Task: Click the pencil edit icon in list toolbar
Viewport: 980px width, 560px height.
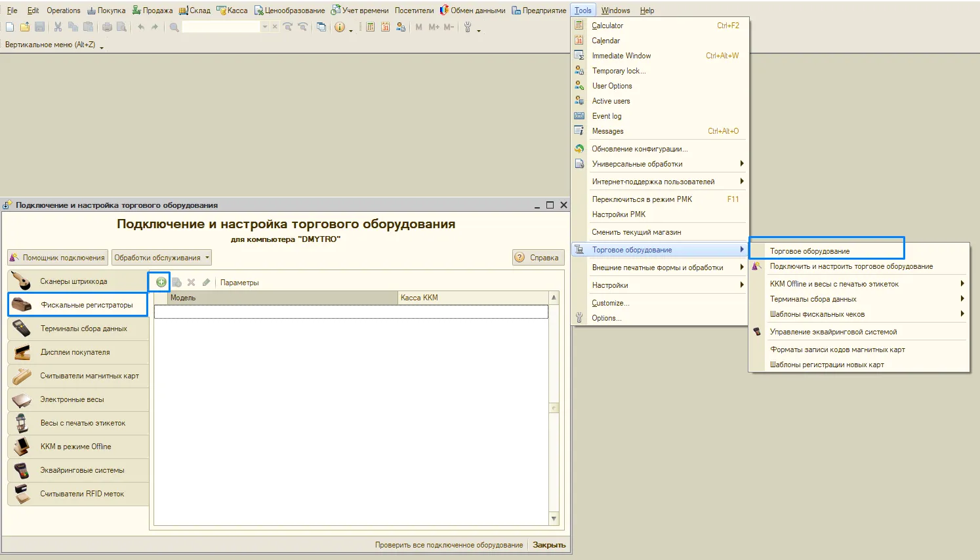Action: 206,283
